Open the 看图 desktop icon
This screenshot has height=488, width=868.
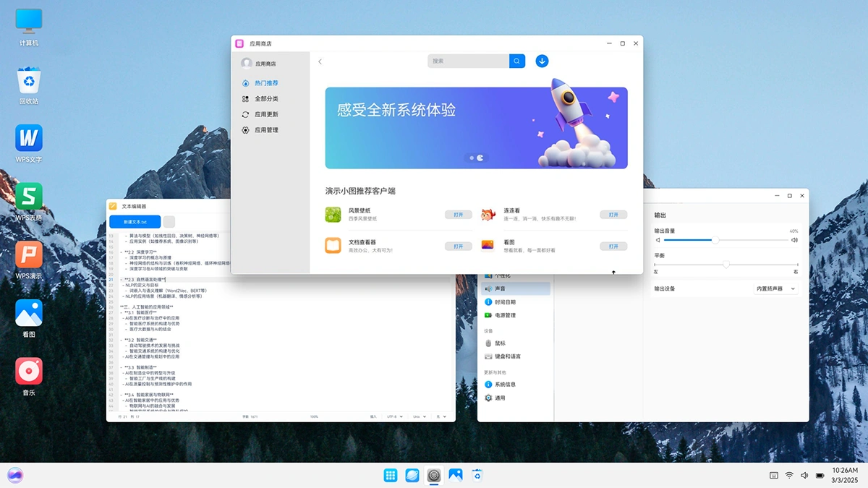(29, 319)
